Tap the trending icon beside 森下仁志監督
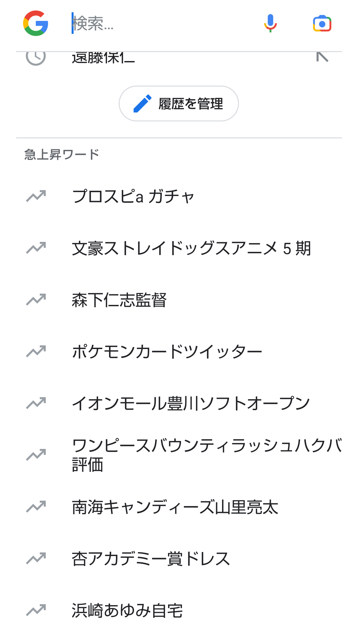This screenshot has width=358, height=644. coord(36,300)
